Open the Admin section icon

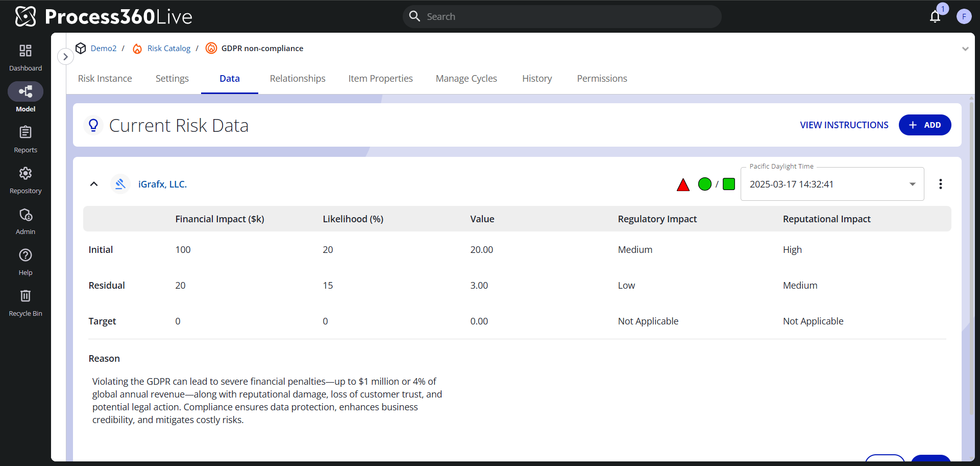pos(26,221)
